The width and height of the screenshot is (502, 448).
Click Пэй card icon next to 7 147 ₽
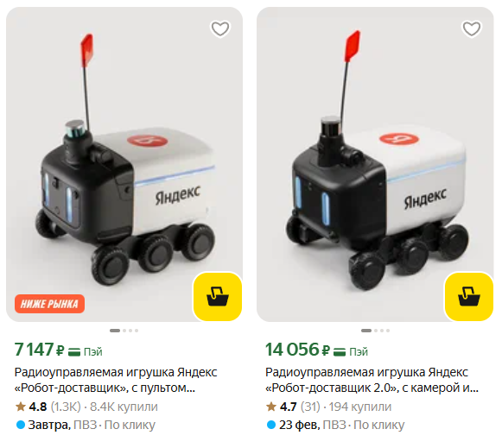click(74, 351)
